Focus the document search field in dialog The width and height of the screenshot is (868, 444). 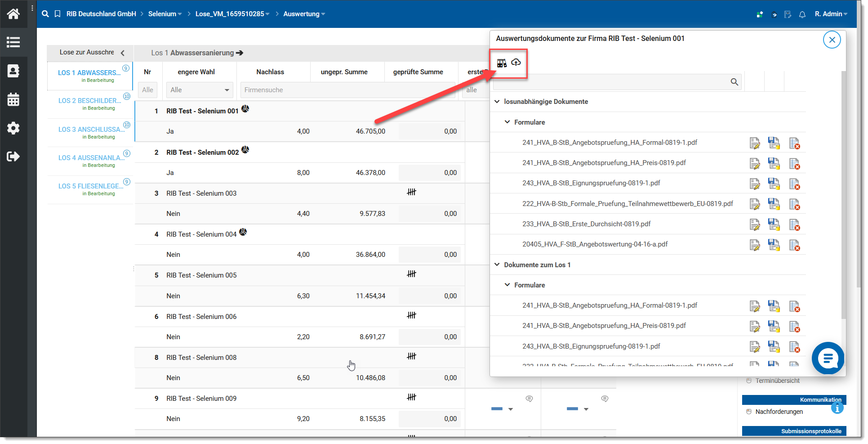[x=618, y=82]
